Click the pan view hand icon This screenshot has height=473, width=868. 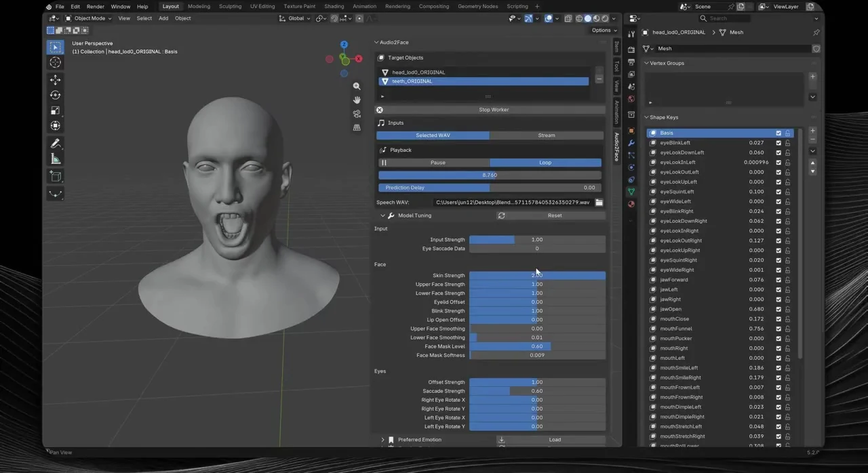tap(357, 100)
